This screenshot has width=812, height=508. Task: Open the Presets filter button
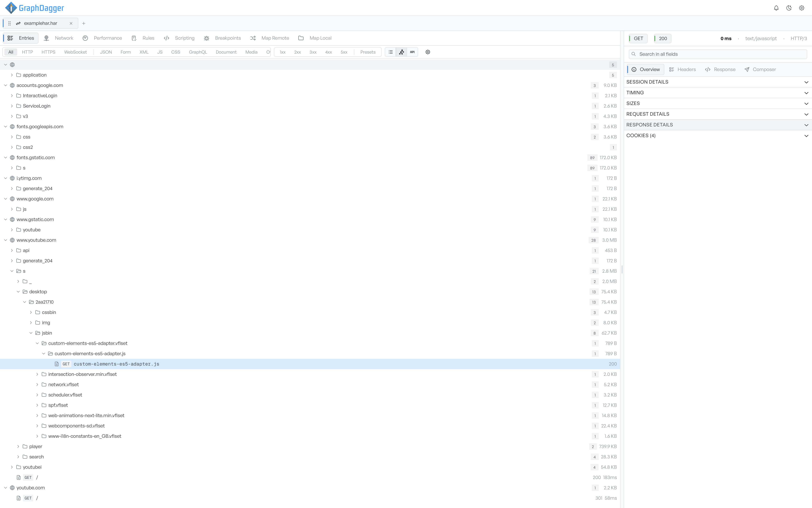[x=368, y=52]
